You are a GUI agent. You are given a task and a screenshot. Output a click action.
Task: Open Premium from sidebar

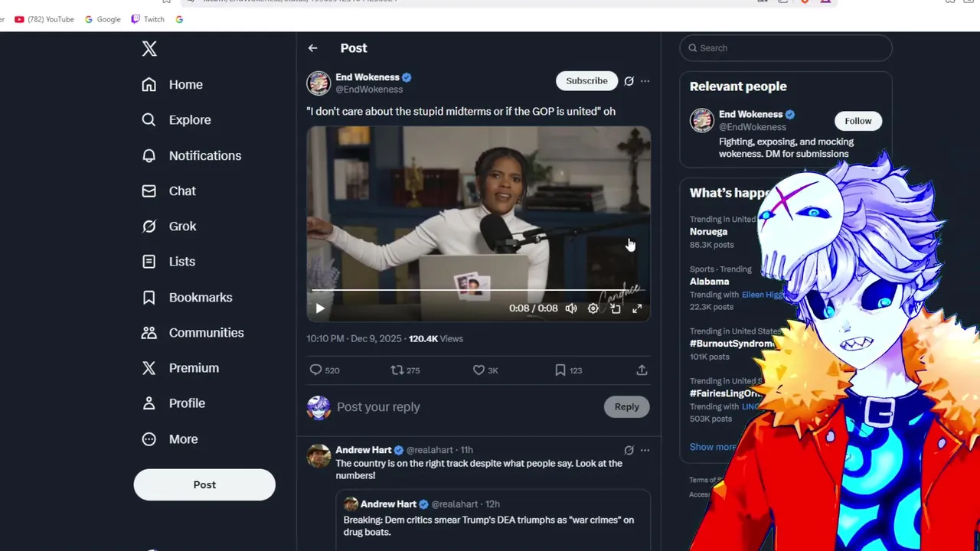(x=180, y=368)
